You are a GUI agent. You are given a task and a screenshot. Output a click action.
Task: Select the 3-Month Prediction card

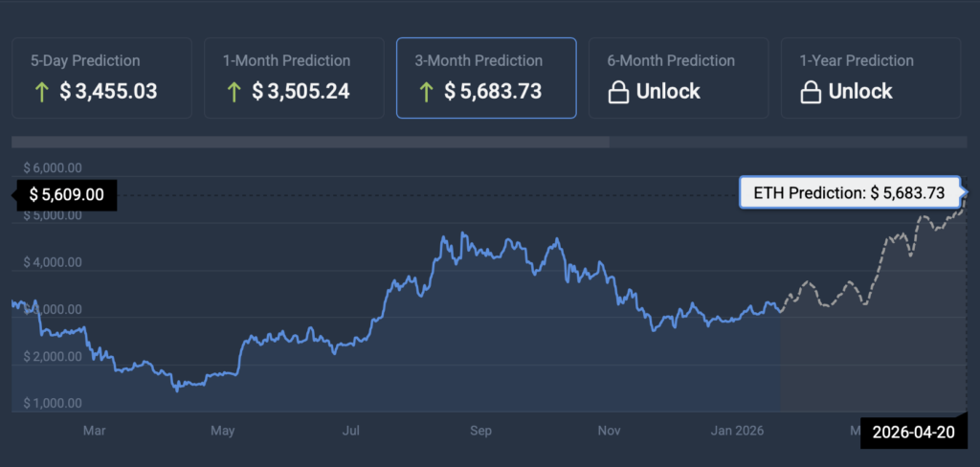486,78
